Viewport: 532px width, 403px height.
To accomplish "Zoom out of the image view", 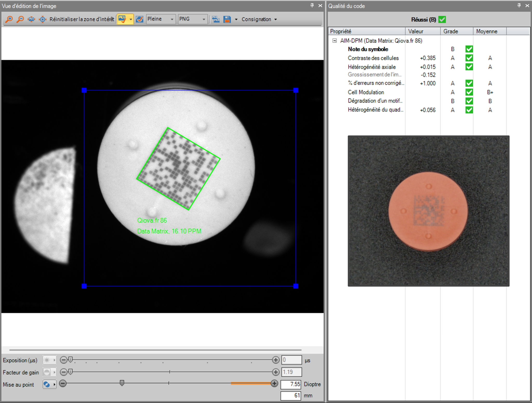I will tap(20, 19).
